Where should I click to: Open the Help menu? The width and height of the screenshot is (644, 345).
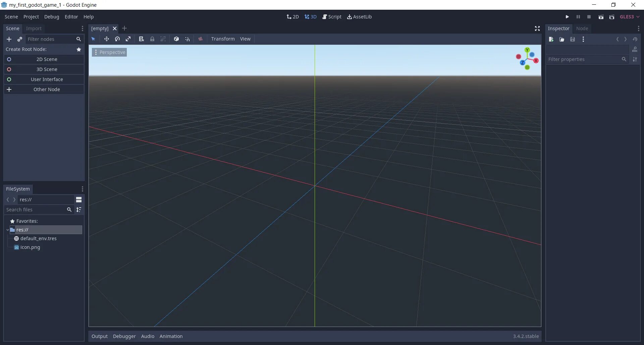click(89, 17)
